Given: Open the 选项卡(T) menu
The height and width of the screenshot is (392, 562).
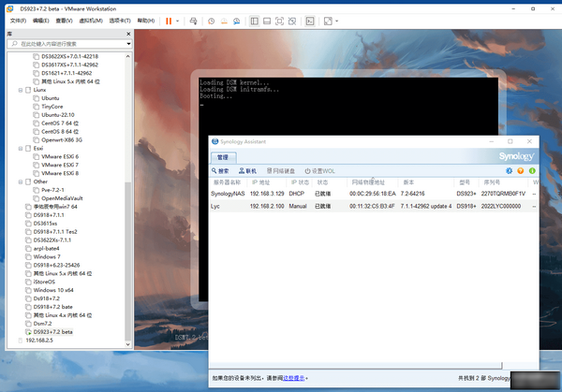Looking at the screenshot, I should 120,21.
